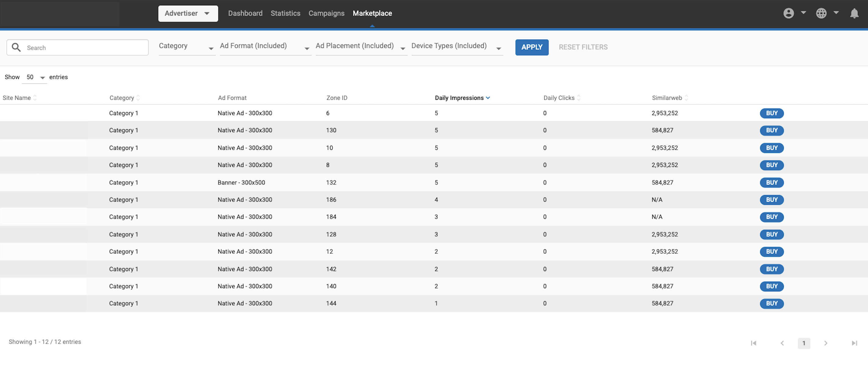Image resolution: width=868 pixels, height=370 pixels.
Task: Buy zone ID 142
Action: [x=771, y=269]
